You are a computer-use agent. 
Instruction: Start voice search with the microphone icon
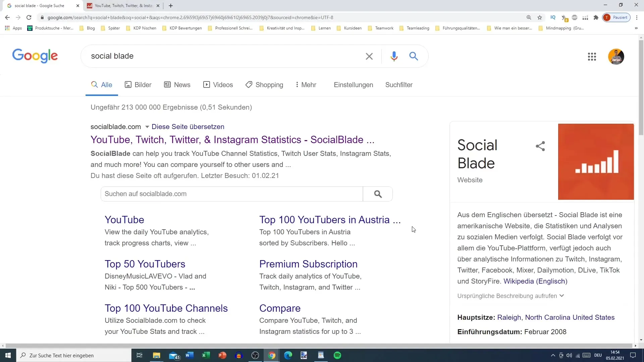tap(394, 56)
